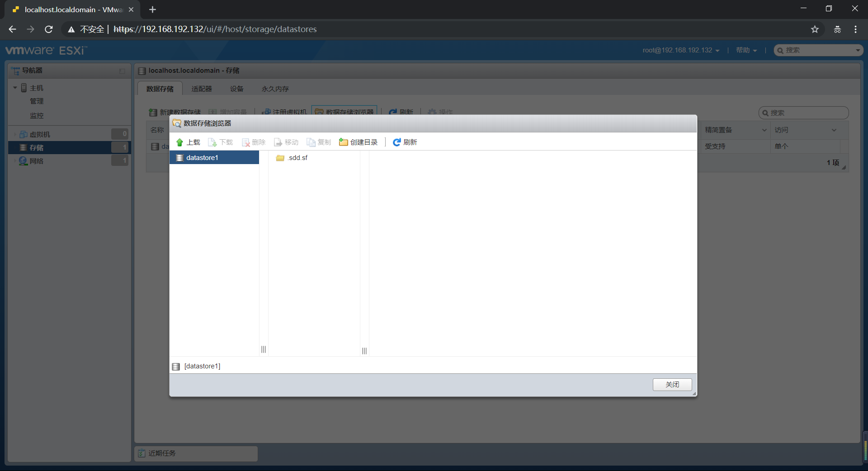Click the virtual machines icon in navigator

(24, 134)
